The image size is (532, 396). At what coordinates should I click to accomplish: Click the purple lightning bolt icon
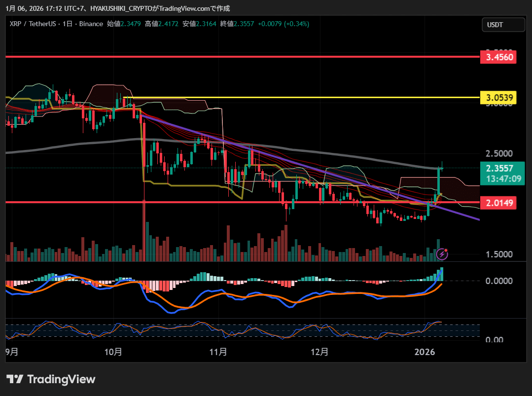pos(442,254)
